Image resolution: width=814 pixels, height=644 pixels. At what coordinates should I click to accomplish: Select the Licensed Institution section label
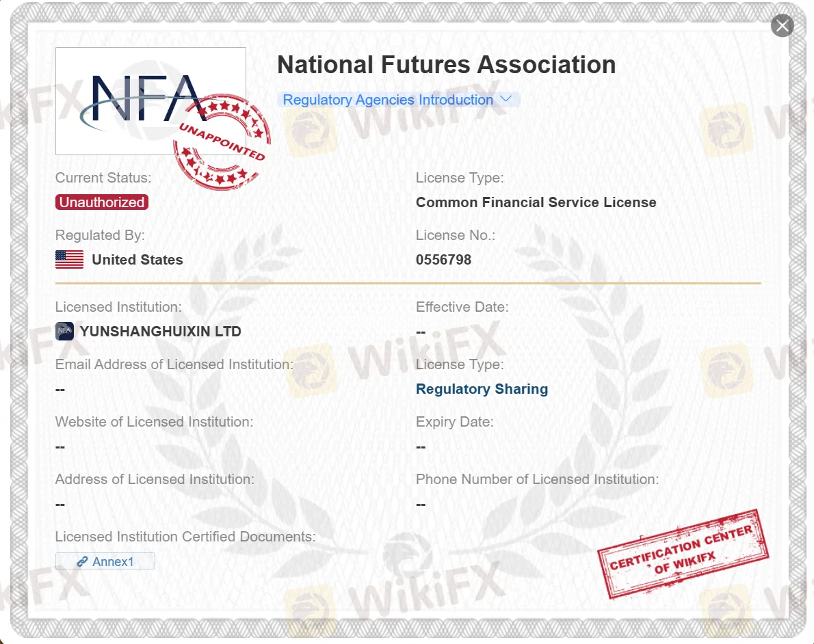[x=118, y=307]
